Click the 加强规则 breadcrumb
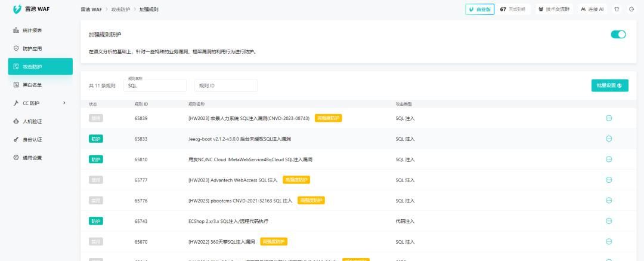Viewport: 644px width, 261px height. pyautogui.click(x=148, y=9)
